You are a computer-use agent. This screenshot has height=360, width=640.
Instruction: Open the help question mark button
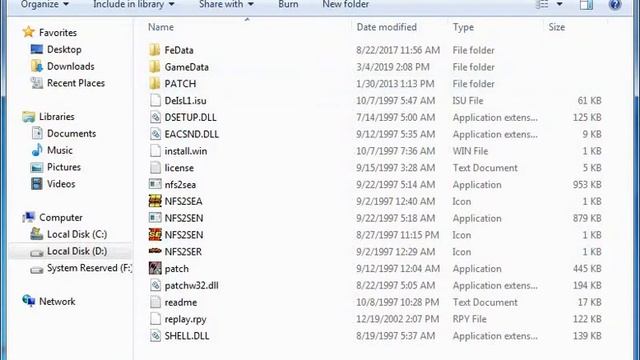(615, 4)
